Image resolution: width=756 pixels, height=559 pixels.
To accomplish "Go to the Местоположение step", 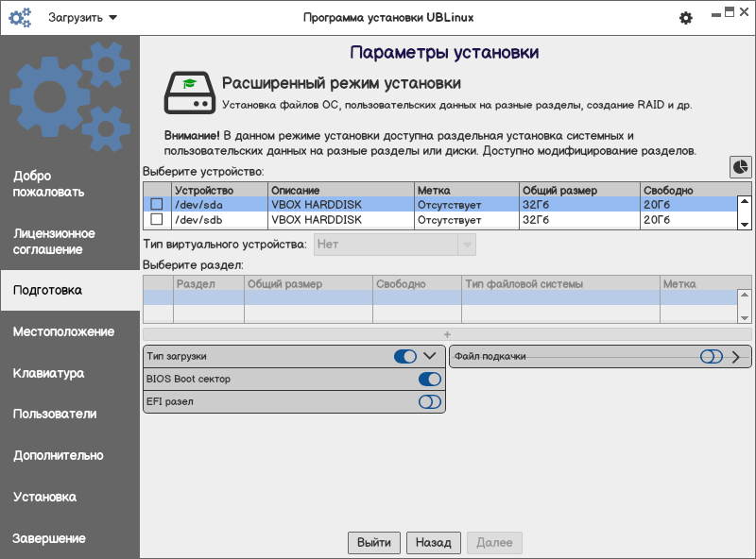I will click(x=63, y=331).
